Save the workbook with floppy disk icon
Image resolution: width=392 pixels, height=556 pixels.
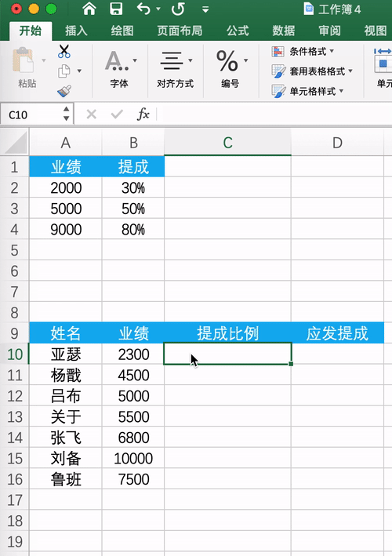pos(116,9)
